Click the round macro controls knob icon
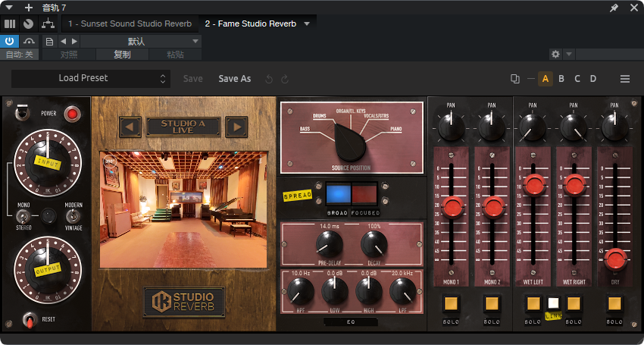This screenshot has width=644, height=345. tap(28, 24)
